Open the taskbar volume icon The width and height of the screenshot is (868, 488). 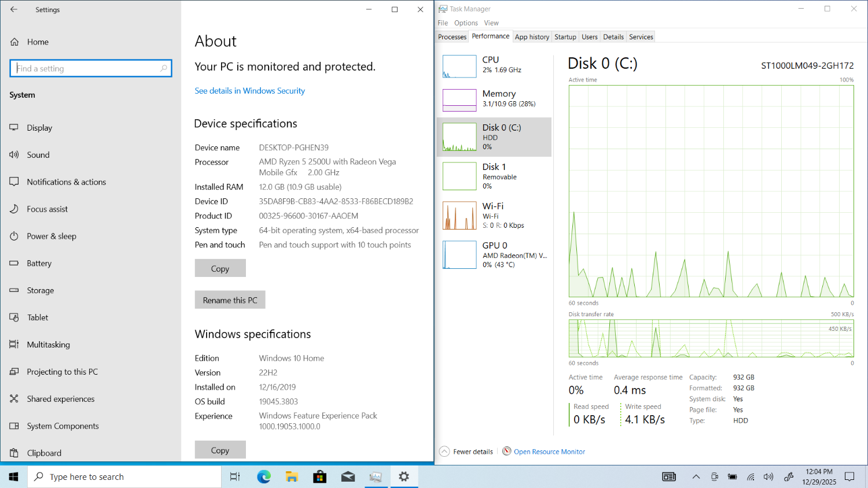pyautogui.click(x=768, y=476)
